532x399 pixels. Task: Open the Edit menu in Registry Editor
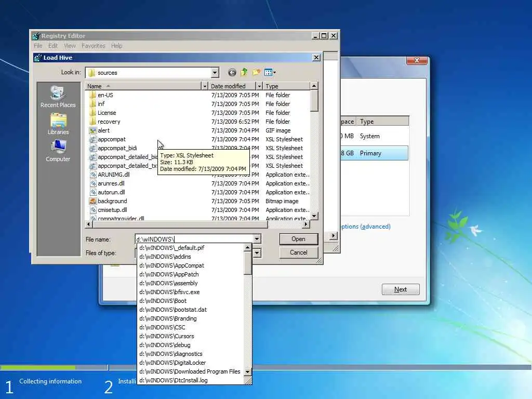(53, 46)
